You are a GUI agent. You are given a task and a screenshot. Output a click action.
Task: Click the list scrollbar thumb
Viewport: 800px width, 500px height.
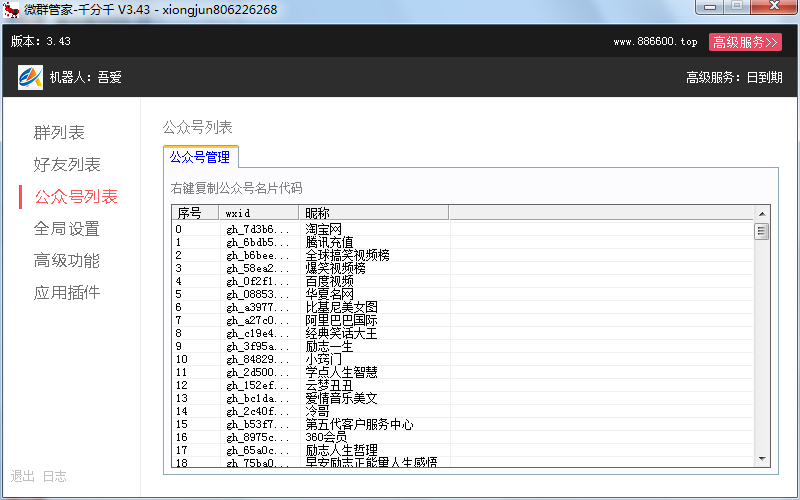pyautogui.click(x=762, y=231)
